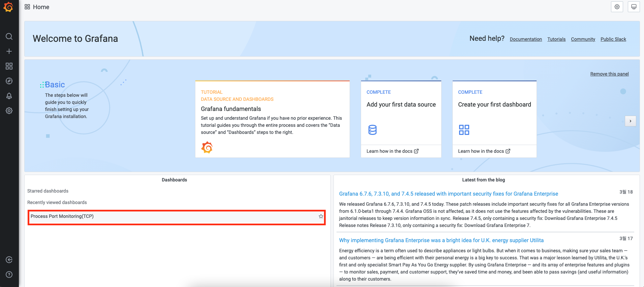Click the Basic heading text
This screenshot has width=644, height=287.
click(55, 85)
